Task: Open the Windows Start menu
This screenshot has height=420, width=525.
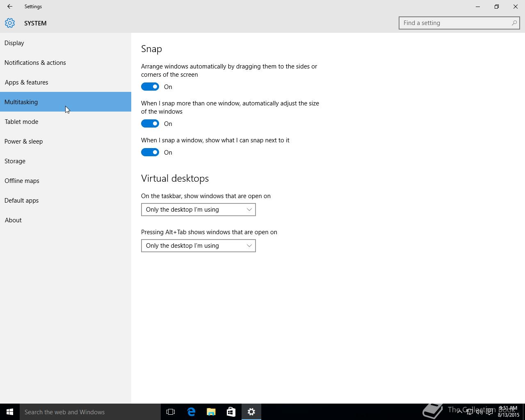Action: (x=10, y=412)
